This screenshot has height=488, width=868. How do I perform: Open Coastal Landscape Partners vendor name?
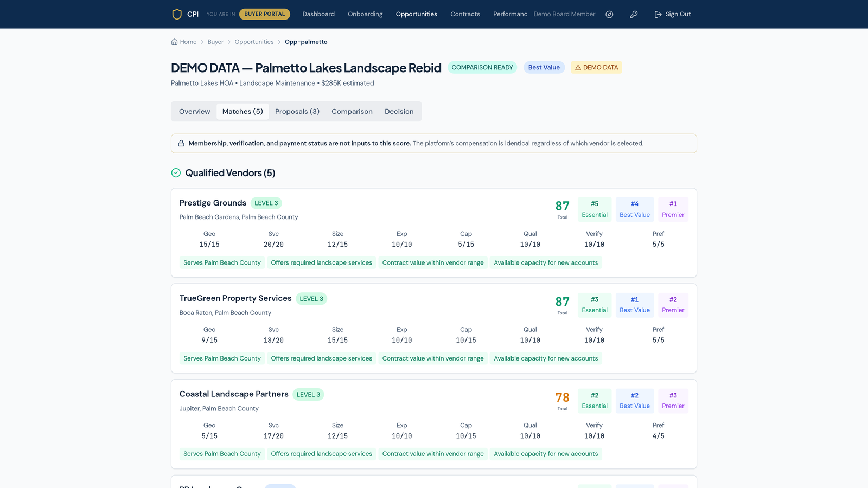tap(234, 394)
